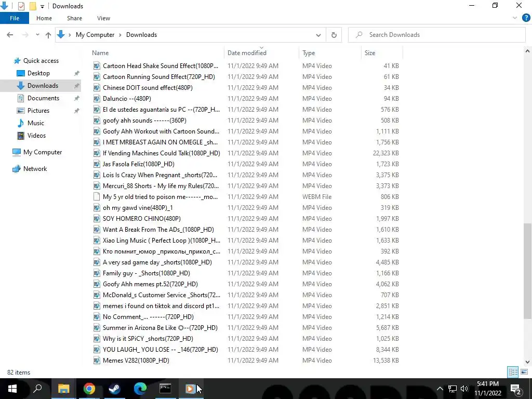This screenshot has width=532, height=399.
Task: Click the Jas Fasola Feliz file icon
Action: (x=97, y=164)
